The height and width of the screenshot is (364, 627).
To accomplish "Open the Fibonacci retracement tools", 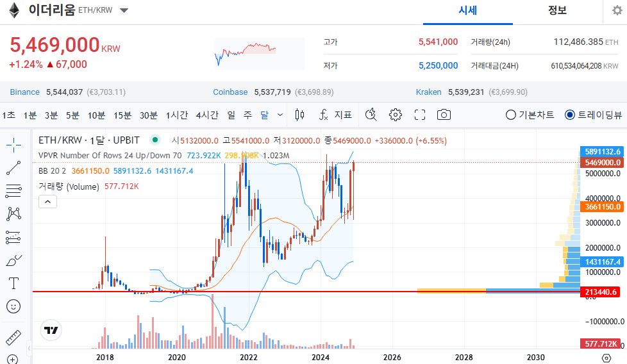I will point(13,191).
